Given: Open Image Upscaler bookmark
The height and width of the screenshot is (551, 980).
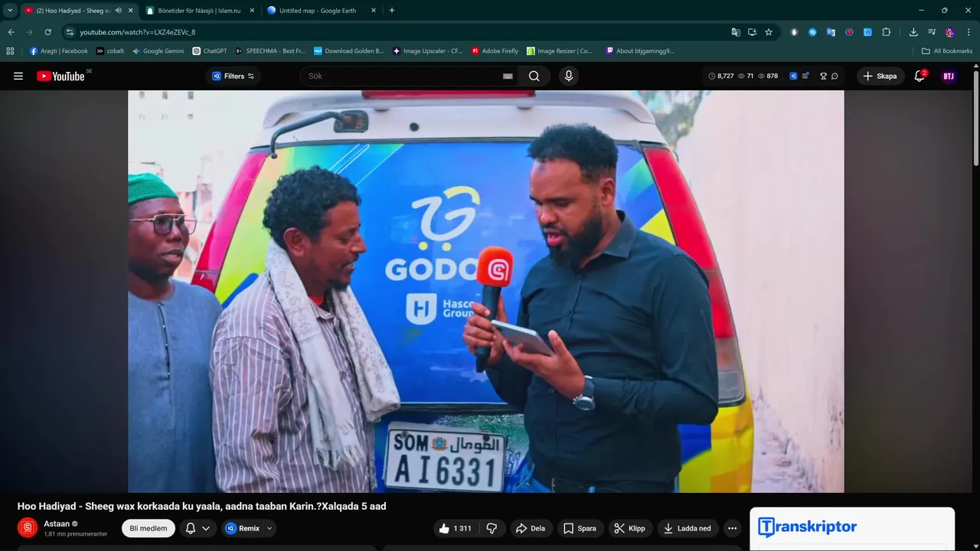Looking at the screenshot, I should [427, 51].
